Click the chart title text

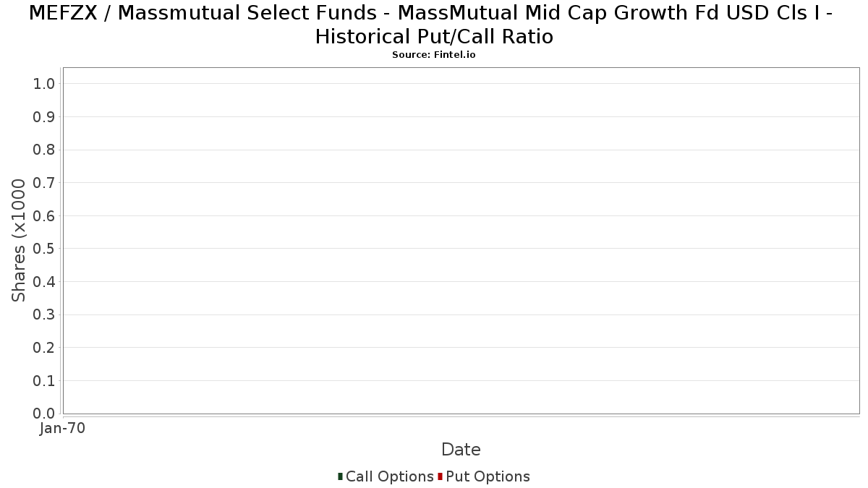tap(434, 25)
